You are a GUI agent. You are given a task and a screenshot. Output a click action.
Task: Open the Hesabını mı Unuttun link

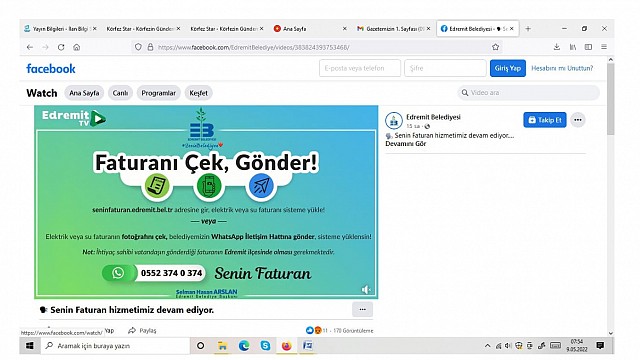coord(562,68)
